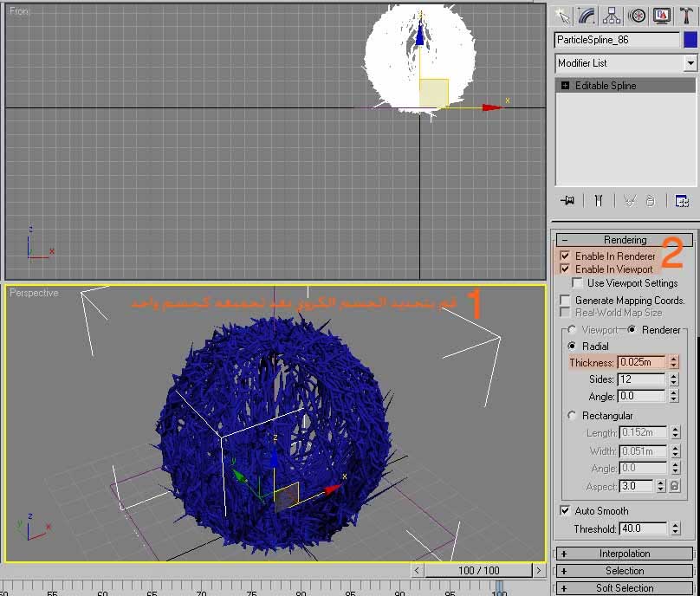Expand the Soft Selection rollout
Viewport: 700px width, 596px height.
tap(625, 588)
